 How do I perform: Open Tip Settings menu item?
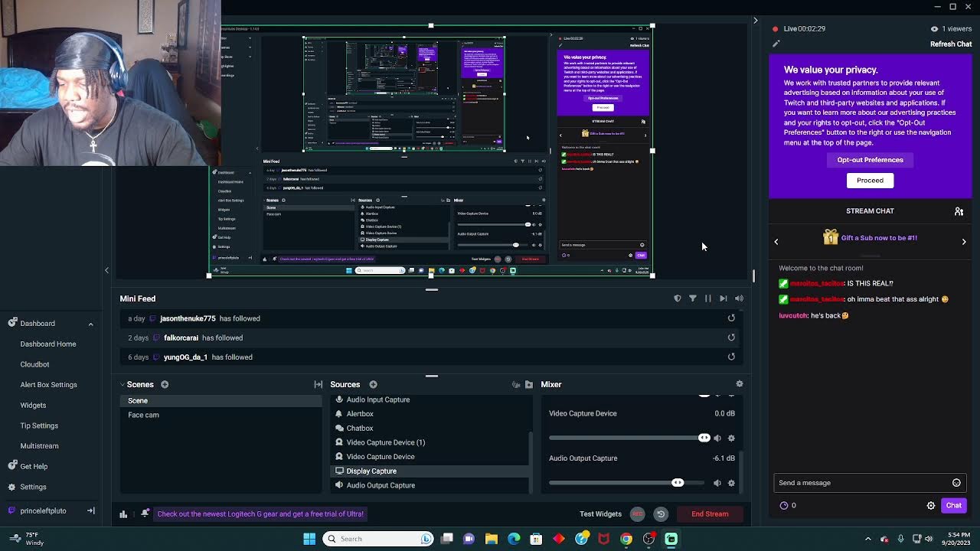(39, 425)
